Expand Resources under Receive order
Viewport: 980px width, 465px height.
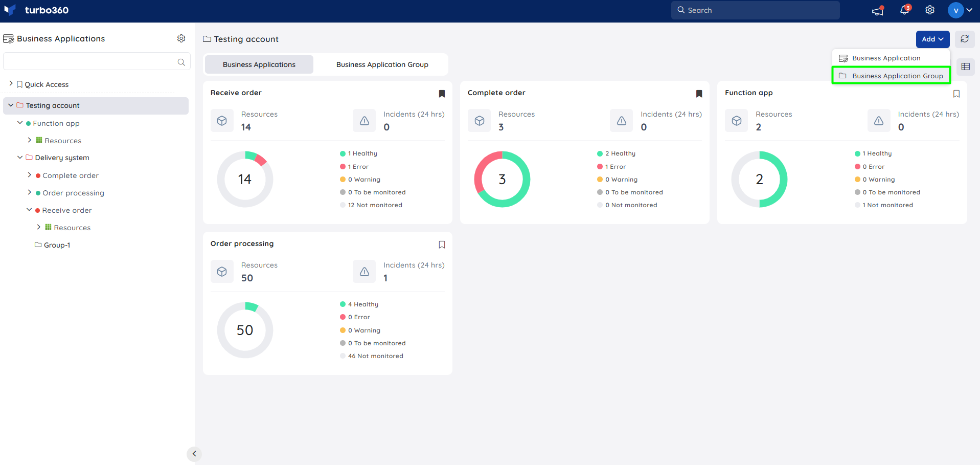point(38,227)
